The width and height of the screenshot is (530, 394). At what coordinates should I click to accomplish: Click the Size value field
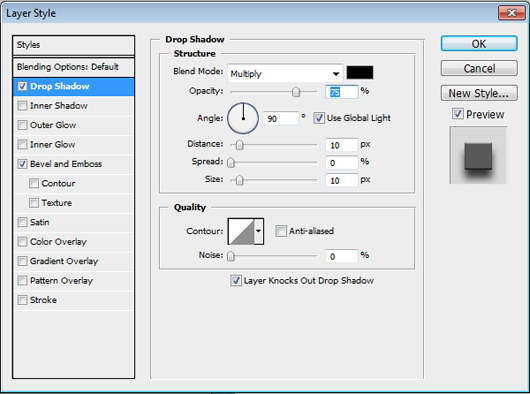[x=341, y=180]
